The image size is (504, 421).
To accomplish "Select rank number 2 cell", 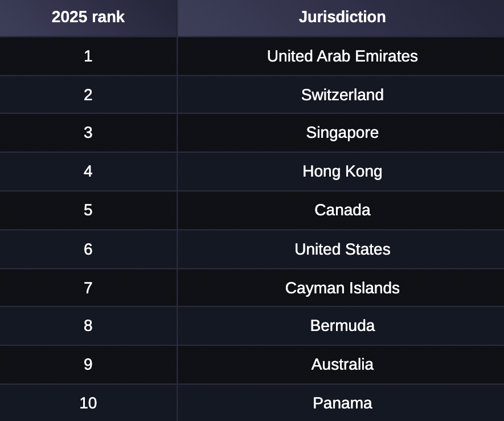I will click(x=88, y=95).
